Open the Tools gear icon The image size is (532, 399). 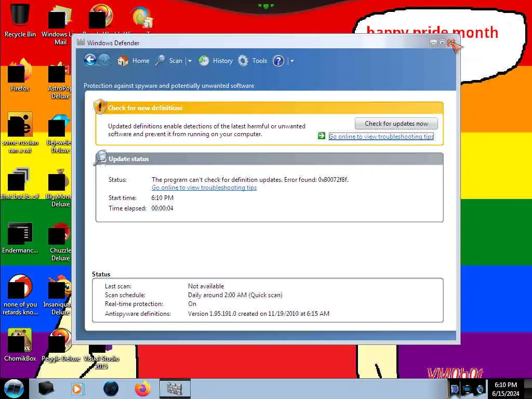(243, 61)
